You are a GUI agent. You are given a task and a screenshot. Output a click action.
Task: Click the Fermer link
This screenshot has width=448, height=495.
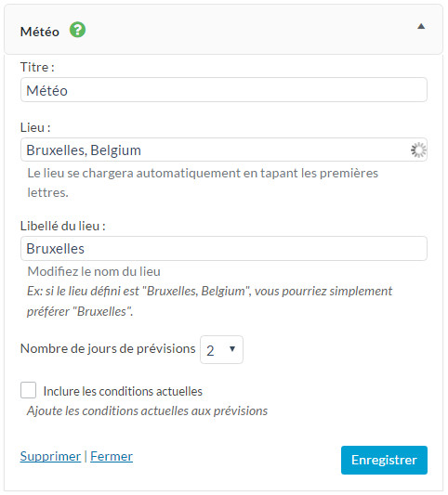click(112, 457)
